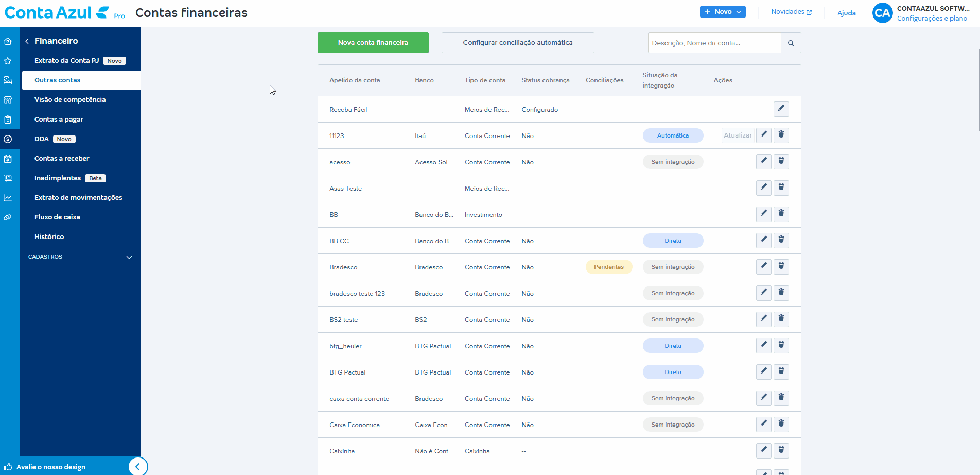Open the clipboard sidebar icon
The image size is (980, 475).
[x=8, y=120]
